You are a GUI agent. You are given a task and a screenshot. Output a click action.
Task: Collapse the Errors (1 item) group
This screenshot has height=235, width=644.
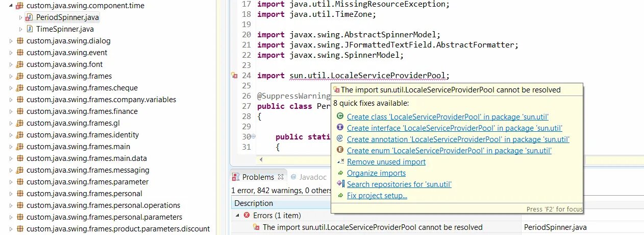[x=237, y=216]
